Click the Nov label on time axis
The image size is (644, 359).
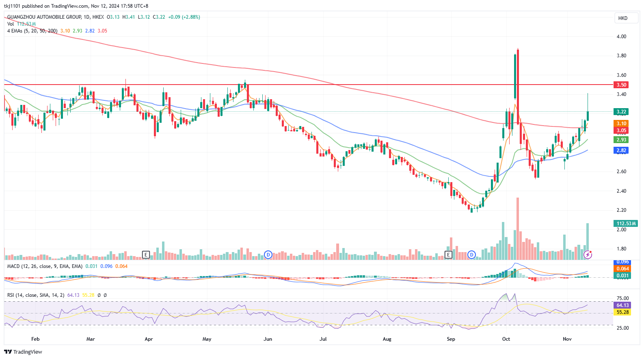pos(567,339)
